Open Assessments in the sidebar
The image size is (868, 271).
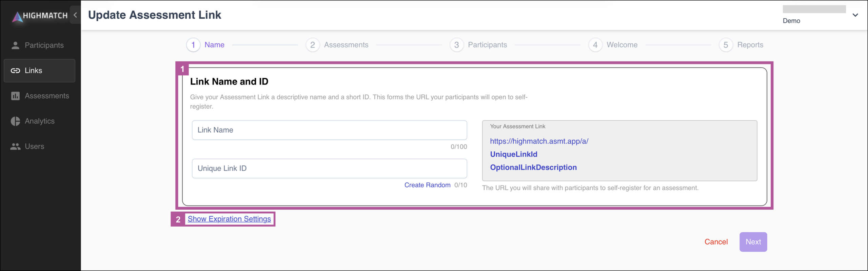(x=39, y=96)
